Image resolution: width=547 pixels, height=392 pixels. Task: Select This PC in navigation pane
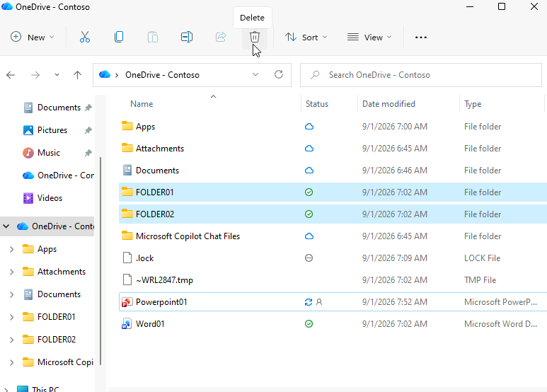pyautogui.click(x=38, y=388)
